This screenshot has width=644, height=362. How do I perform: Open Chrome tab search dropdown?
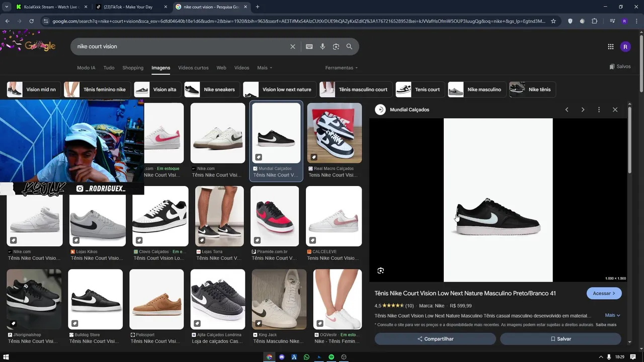coord(7,7)
